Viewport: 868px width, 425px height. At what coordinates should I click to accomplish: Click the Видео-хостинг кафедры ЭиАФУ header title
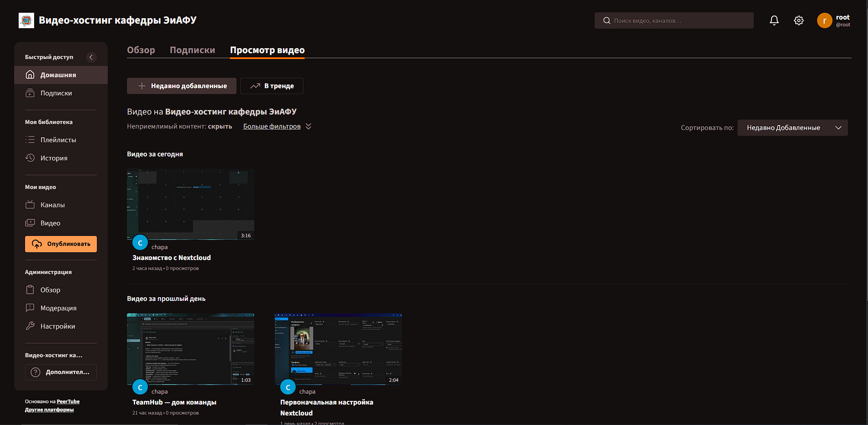117,20
